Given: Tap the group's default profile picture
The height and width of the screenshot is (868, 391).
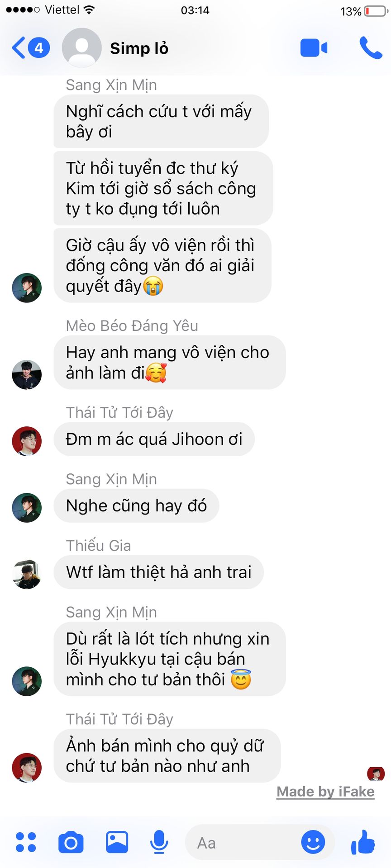Looking at the screenshot, I should pos(81,48).
